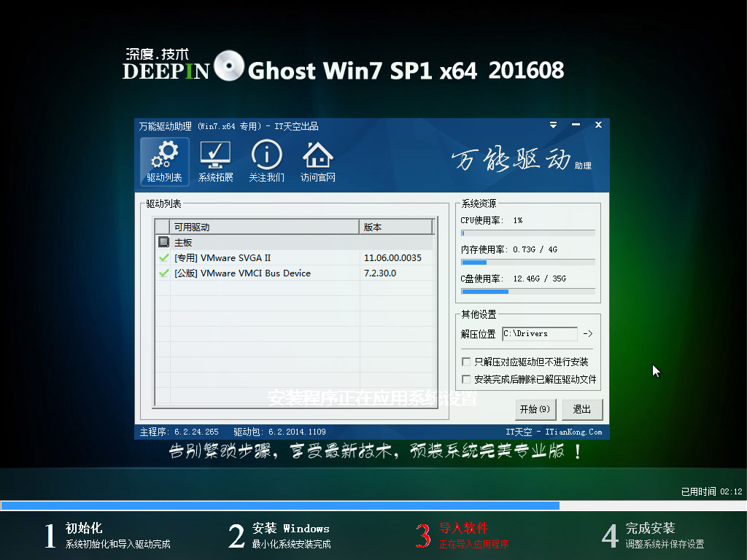Deselect the VMware VMCI Bus Device driver

pyautogui.click(x=164, y=273)
